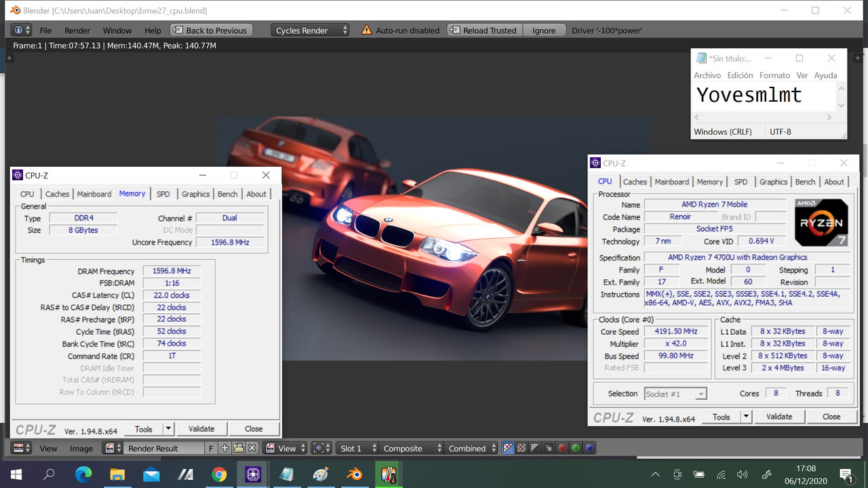Open SPD tab in Memory CPU-Z window
Screen dimensions: 868x488
[163, 194]
